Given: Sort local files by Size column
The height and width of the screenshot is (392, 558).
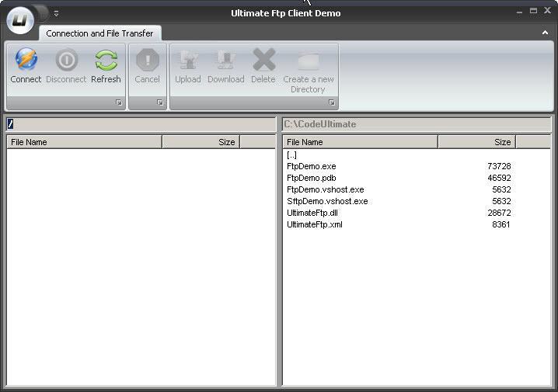Looking at the screenshot, I should coord(476,142).
